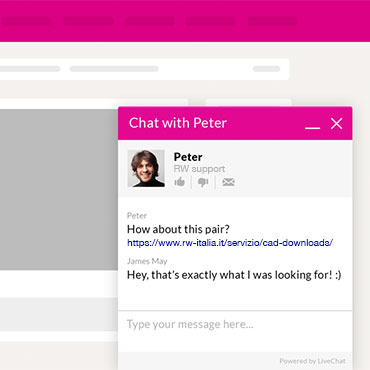Screen dimensions: 370x370
Task: Rate the chat with thumbs up icon
Action: pos(179,182)
